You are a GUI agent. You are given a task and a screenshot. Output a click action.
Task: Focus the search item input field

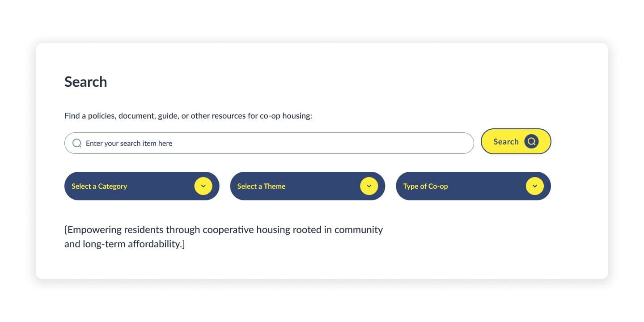click(268, 143)
